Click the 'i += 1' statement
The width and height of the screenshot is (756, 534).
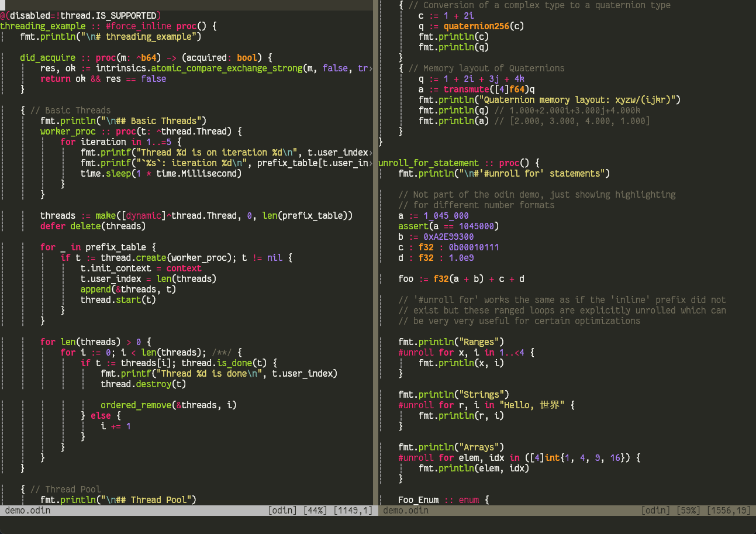(x=116, y=426)
